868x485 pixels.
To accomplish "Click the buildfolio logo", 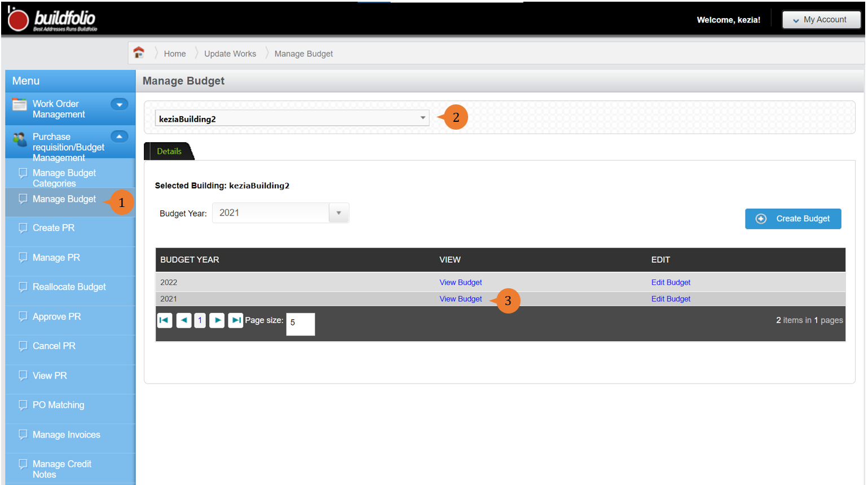I will pos(52,19).
